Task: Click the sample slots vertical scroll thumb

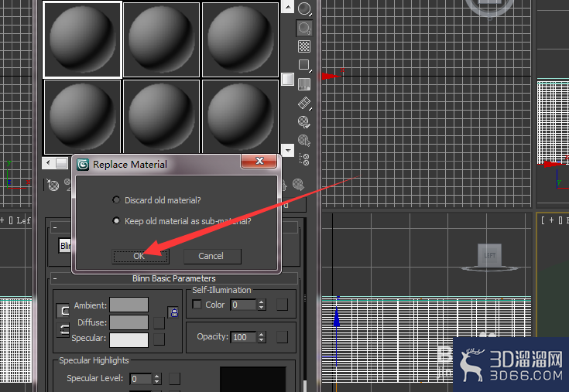Action: point(288,80)
